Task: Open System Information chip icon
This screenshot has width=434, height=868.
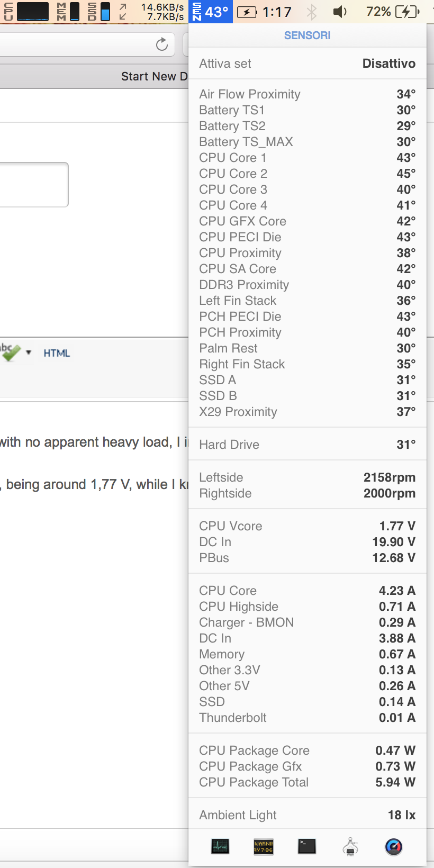Action: 350,846
